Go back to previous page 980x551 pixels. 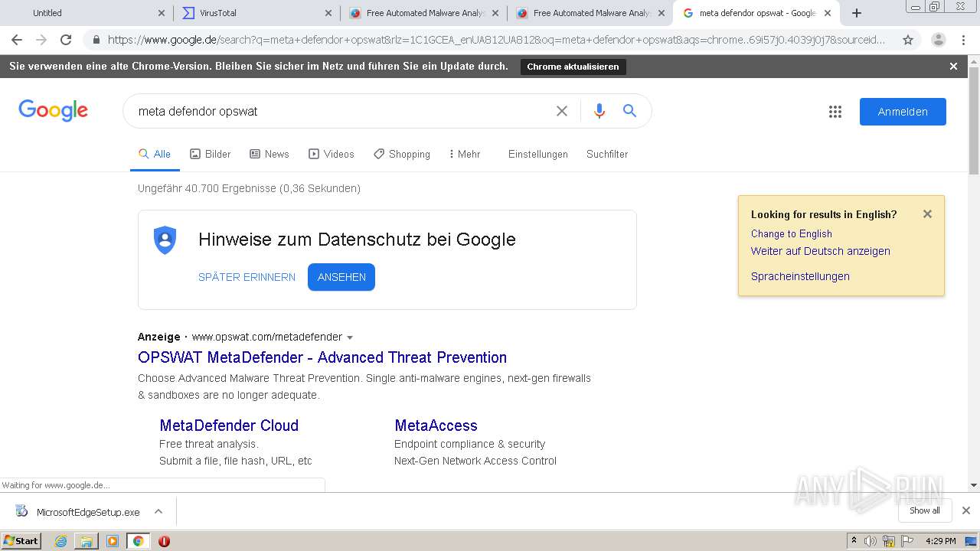tap(17, 40)
